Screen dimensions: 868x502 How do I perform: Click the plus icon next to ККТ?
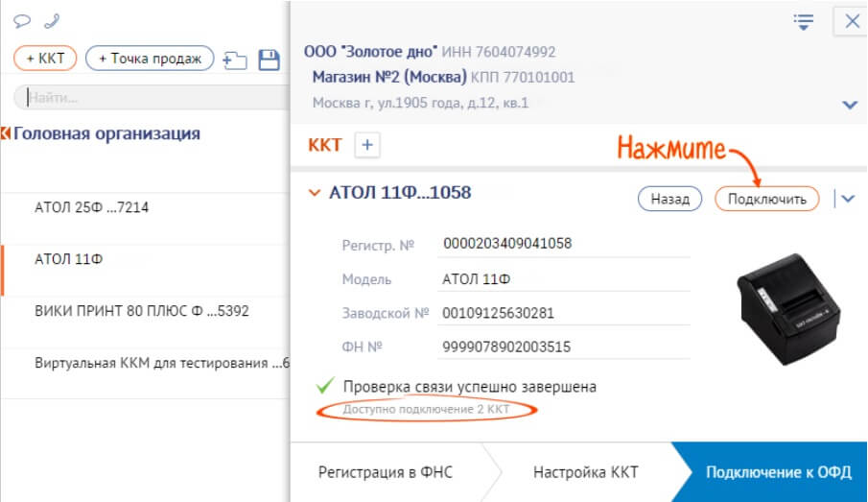click(x=368, y=145)
